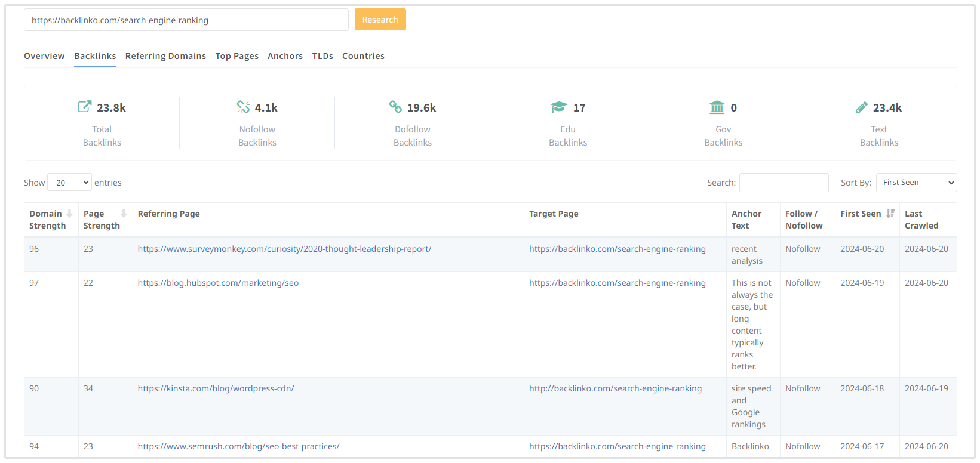Visit the HubSpot marketing SEO referring page
Screen dimensions: 980x463
point(218,283)
